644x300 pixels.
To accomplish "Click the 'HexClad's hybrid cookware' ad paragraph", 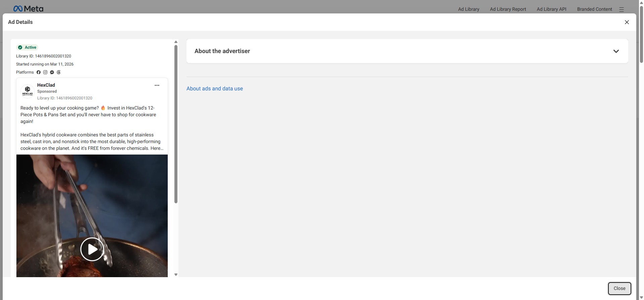I will 92,141.
